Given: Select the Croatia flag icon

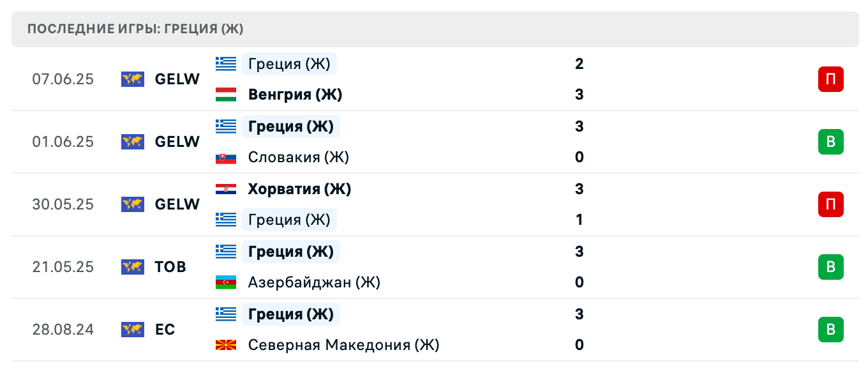Looking at the screenshot, I should [x=227, y=188].
